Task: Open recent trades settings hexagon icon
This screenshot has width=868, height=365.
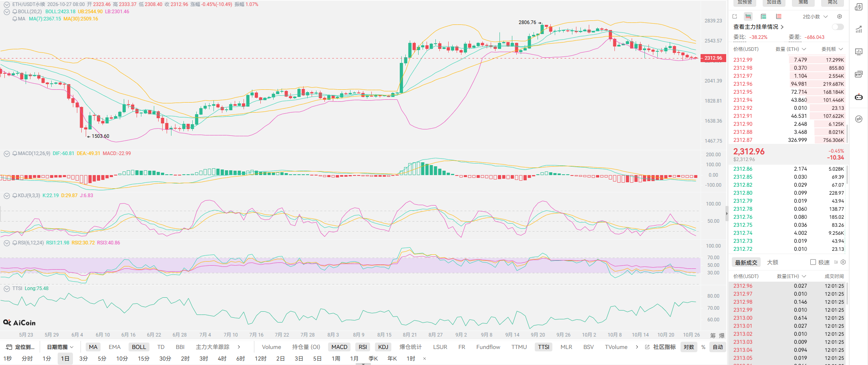Action: click(x=843, y=262)
